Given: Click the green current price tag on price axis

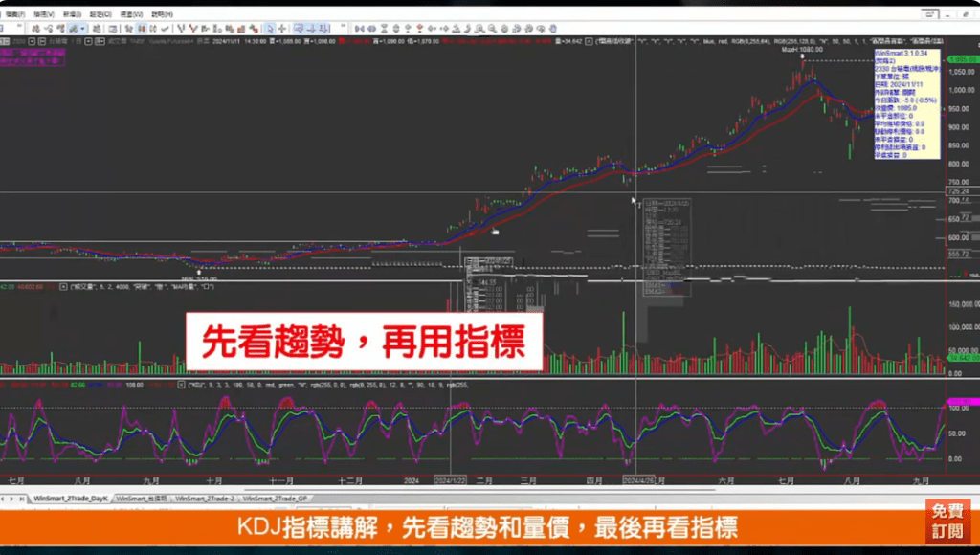Looking at the screenshot, I should pos(963,59).
